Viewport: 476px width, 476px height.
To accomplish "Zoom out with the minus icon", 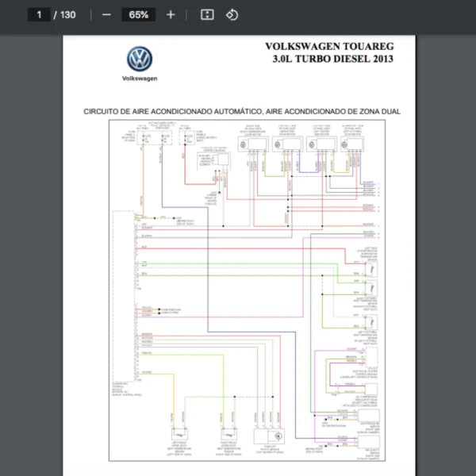I will [106, 14].
